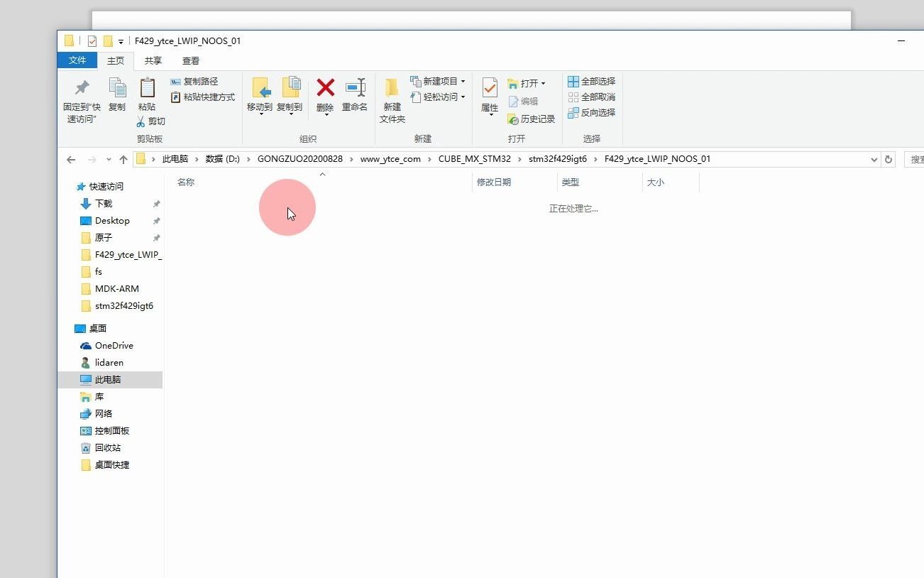The height and width of the screenshot is (578, 924).
Task: Click the Refresh icon in address bar
Action: coord(889,159)
